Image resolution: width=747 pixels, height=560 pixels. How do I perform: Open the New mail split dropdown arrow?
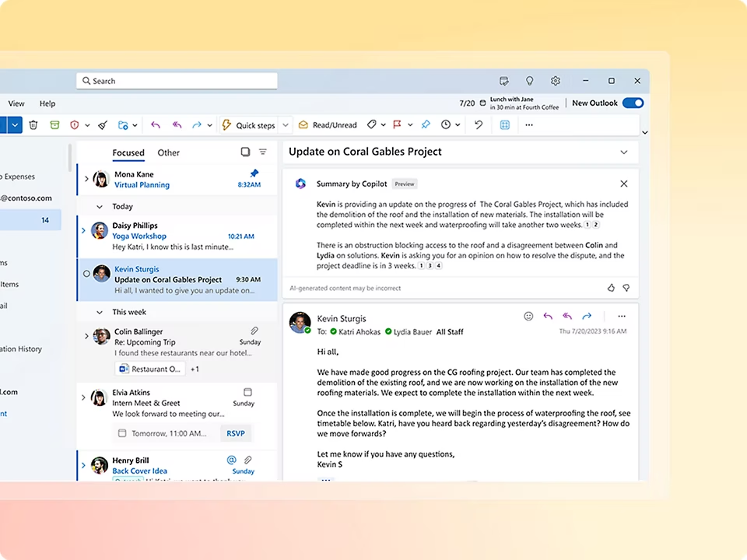15,125
